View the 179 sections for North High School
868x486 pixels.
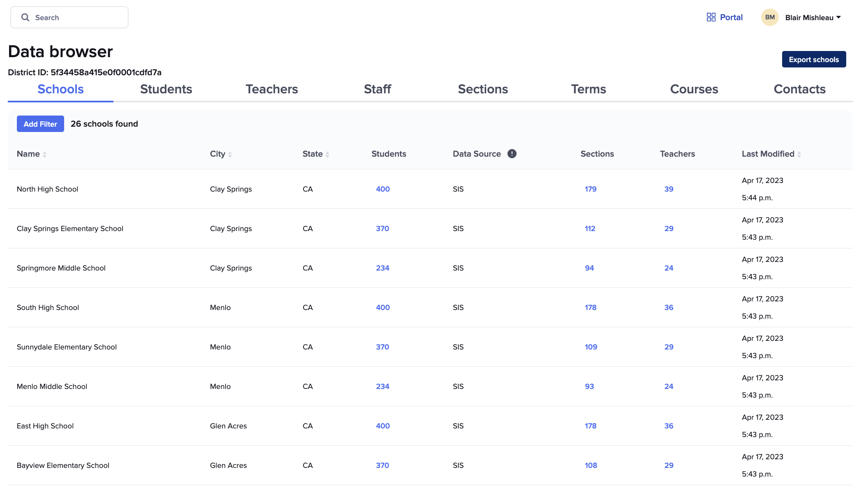click(x=590, y=189)
